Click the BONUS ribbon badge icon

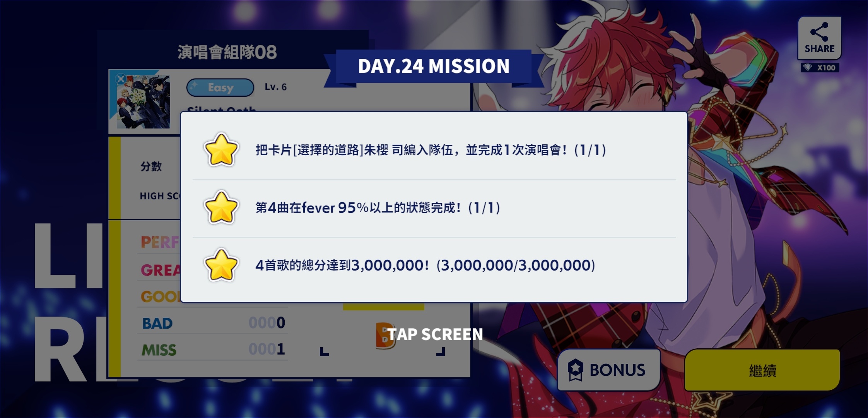pos(575,370)
